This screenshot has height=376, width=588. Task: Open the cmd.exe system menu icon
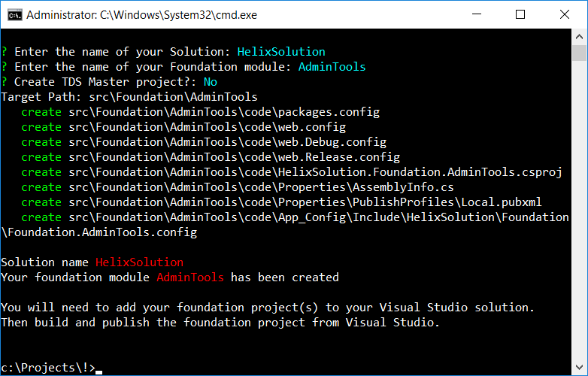[x=13, y=14]
